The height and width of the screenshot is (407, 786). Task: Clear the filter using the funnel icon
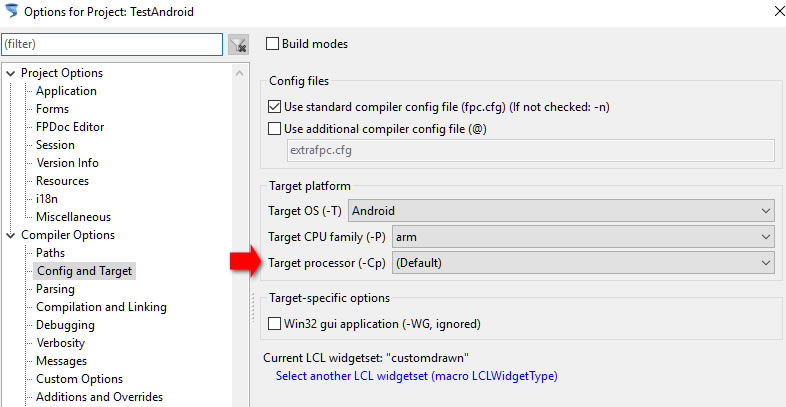point(239,45)
